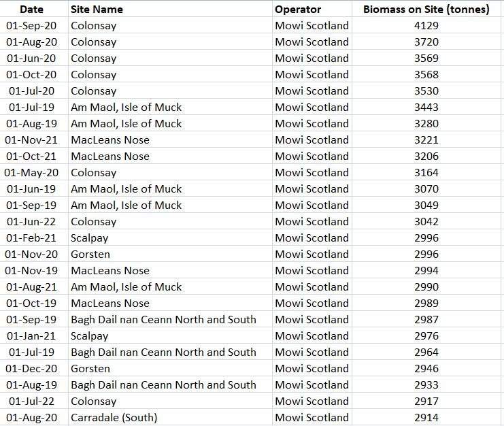Click the 01-Feb-21 date cell

[31, 238]
